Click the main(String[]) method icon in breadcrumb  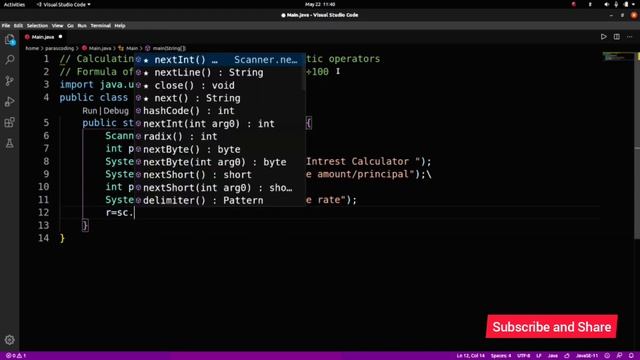coord(148,48)
